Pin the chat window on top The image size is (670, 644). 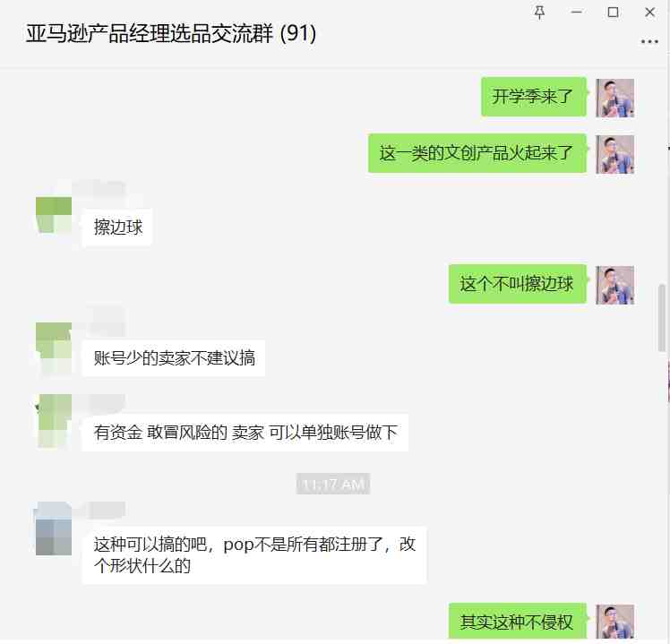[540, 13]
